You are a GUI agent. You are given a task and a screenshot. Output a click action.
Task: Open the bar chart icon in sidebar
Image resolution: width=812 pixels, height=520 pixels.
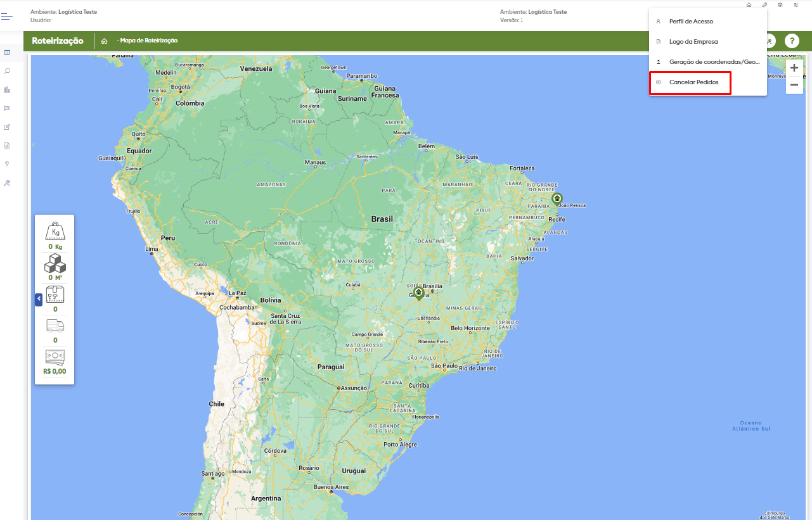(x=7, y=89)
